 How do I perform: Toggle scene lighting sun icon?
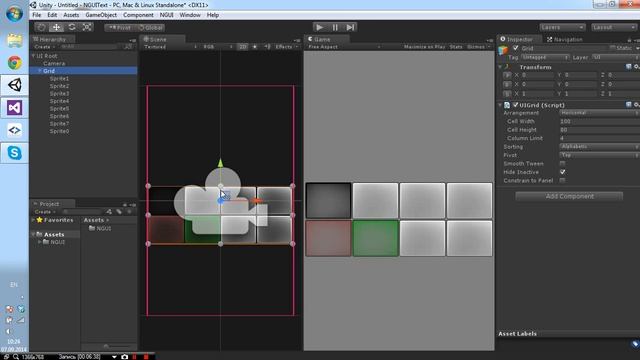tap(255, 47)
